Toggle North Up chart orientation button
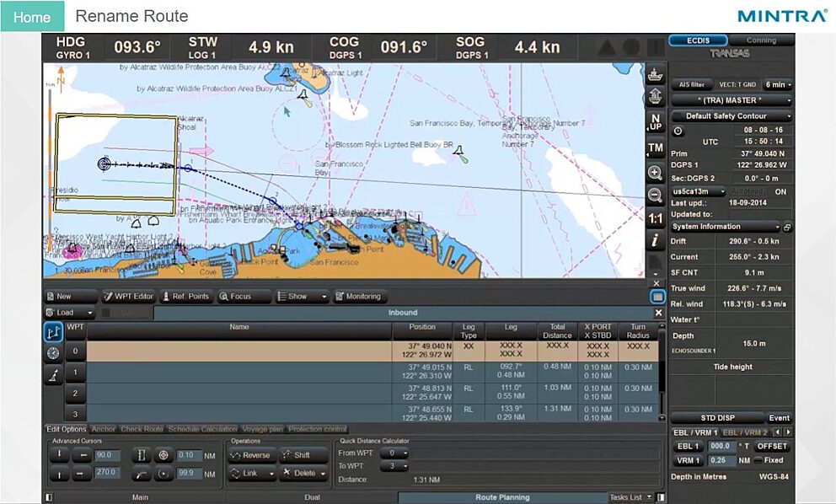The image size is (836, 504). 656,122
